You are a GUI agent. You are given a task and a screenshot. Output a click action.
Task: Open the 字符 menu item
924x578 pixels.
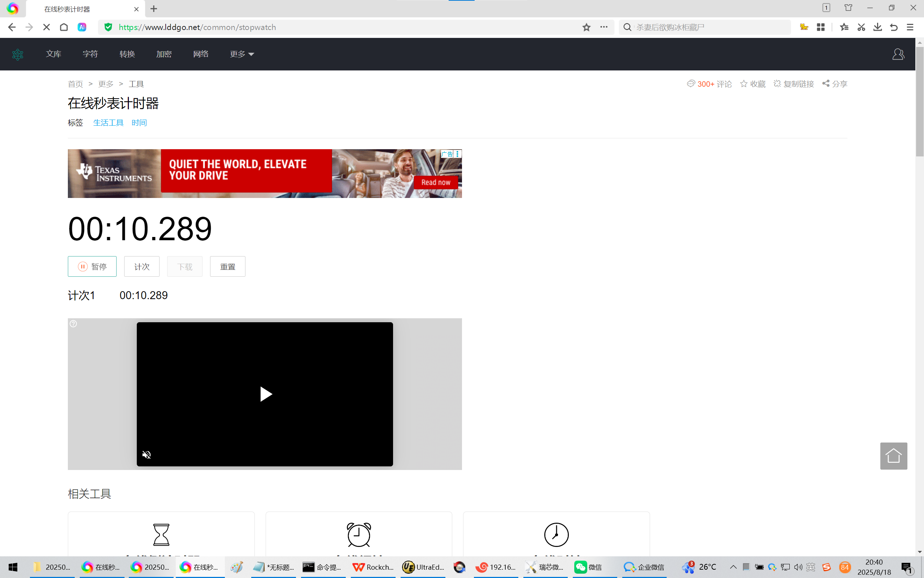click(x=91, y=54)
